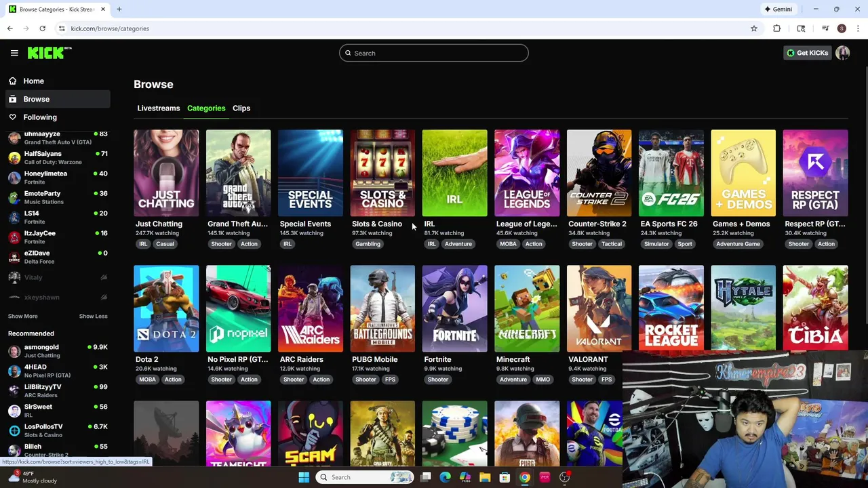Viewport: 868px width, 488px height.
Task: Open Microsoft Store from taskbar
Action: 505,477
